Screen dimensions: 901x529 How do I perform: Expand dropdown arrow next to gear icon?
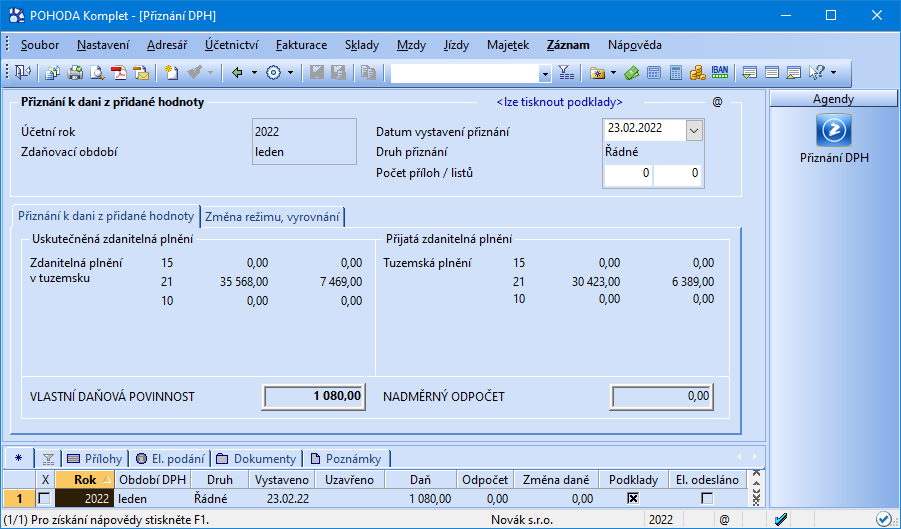tap(290, 73)
